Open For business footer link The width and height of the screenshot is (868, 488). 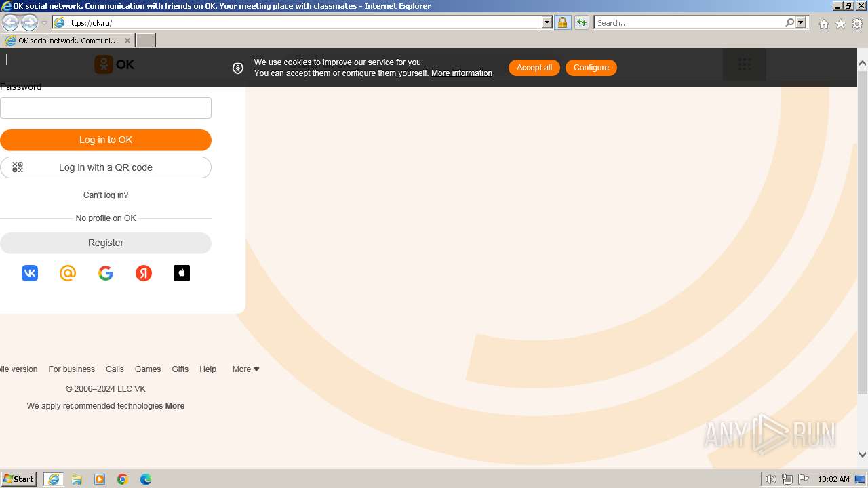[x=71, y=369]
